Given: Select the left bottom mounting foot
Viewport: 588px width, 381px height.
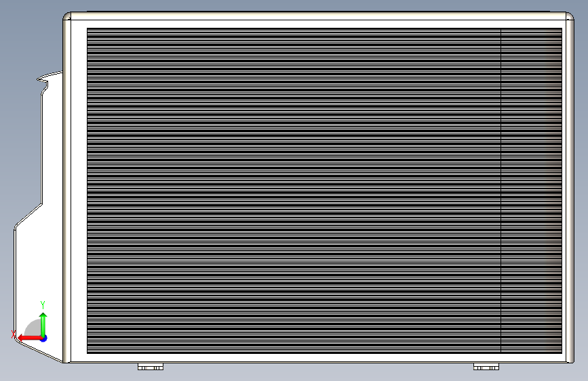Looking at the screenshot, I should (x=151, y=366).
